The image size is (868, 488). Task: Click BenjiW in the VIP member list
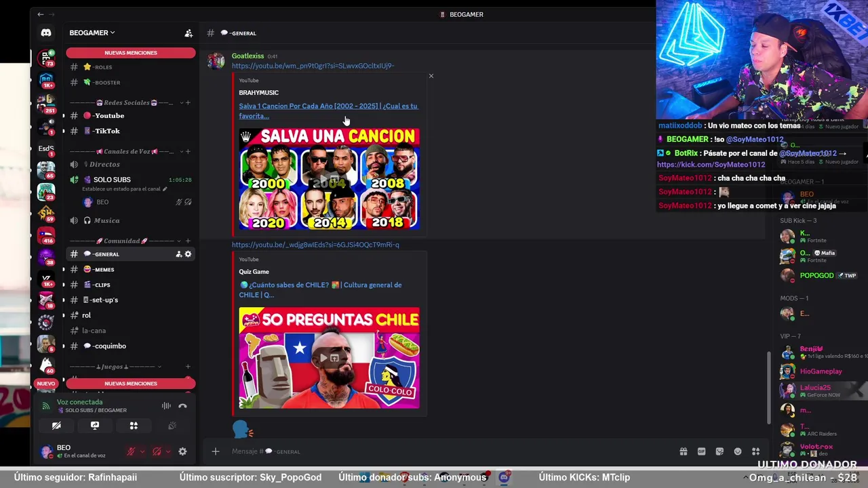(811, 348)
